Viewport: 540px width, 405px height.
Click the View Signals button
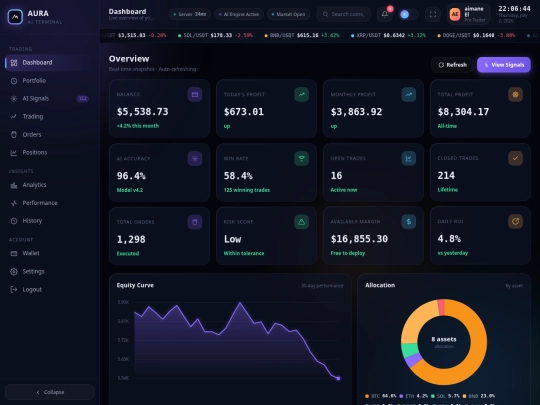(504, 65)
